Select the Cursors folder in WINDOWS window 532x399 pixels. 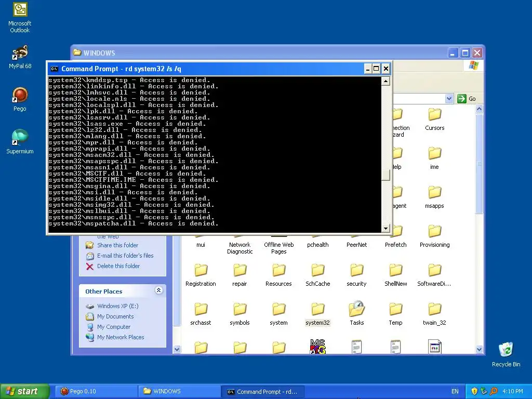tap(435, 119)
